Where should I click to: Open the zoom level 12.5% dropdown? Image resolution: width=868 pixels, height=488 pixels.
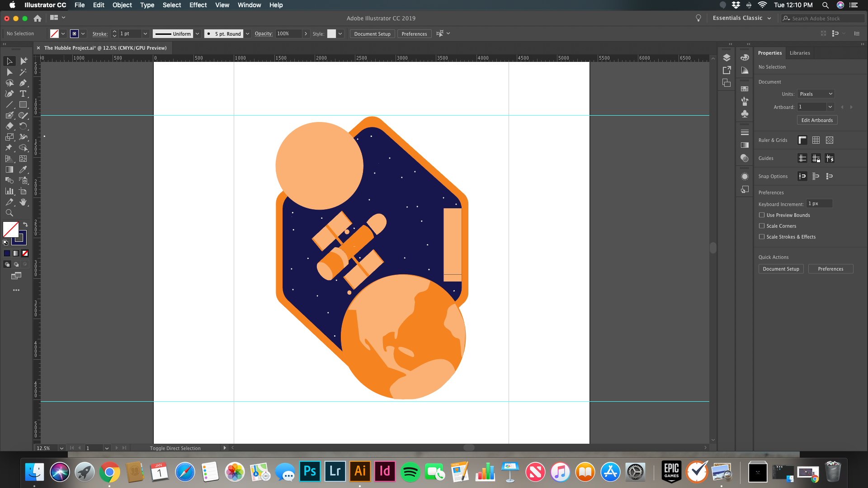point(61,448)
